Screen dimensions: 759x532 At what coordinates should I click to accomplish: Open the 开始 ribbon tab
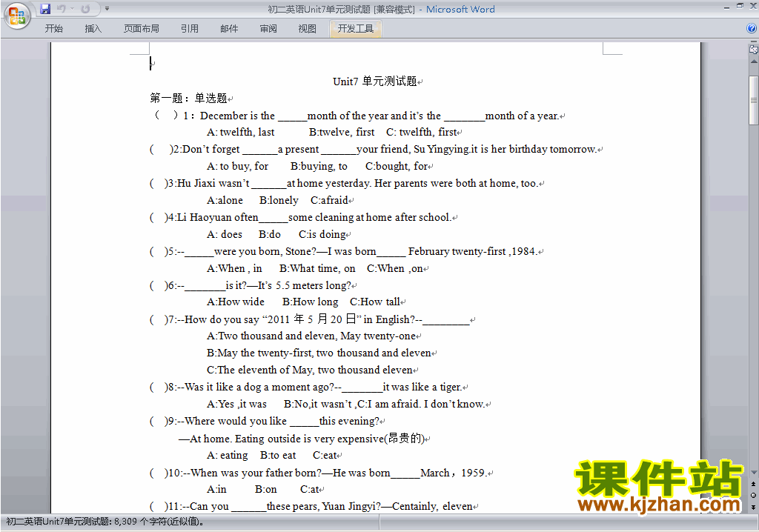click(53, 29)
